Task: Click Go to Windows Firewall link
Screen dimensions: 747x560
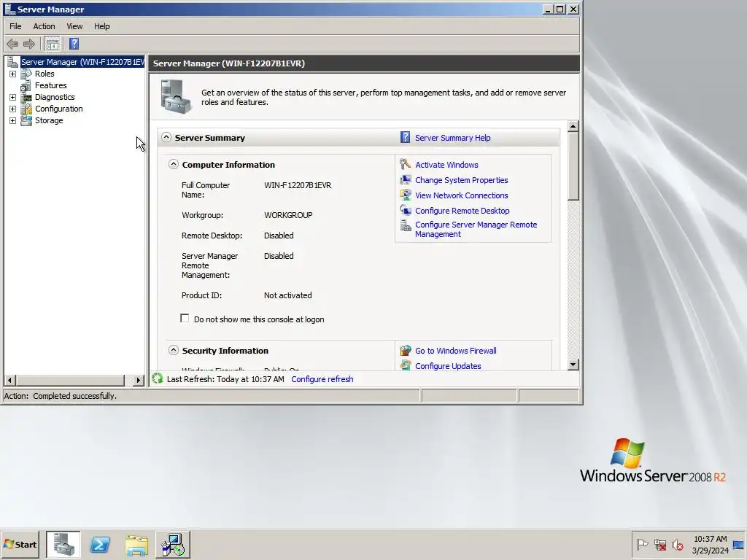Action: (455, 351)
